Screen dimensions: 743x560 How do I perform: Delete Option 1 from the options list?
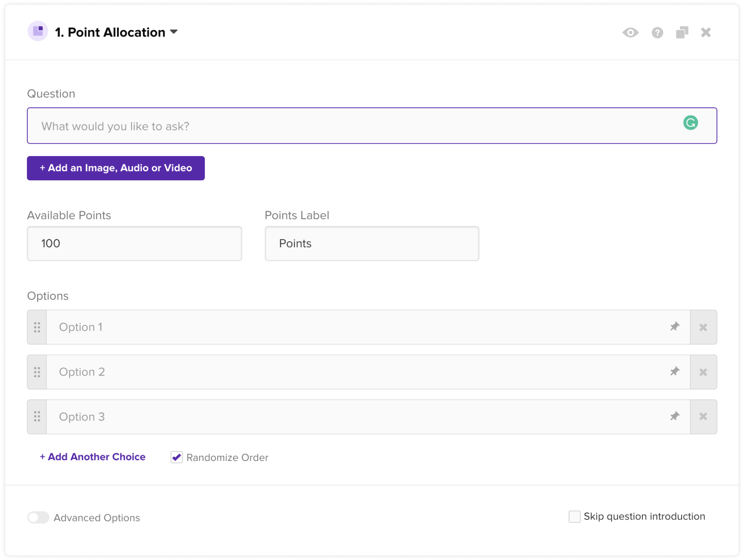pos(704,327)
